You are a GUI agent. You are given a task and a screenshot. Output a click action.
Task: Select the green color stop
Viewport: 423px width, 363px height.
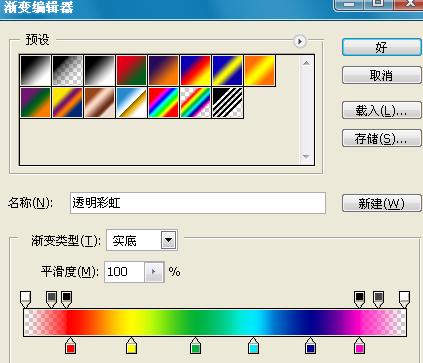[x=195, y=346]
